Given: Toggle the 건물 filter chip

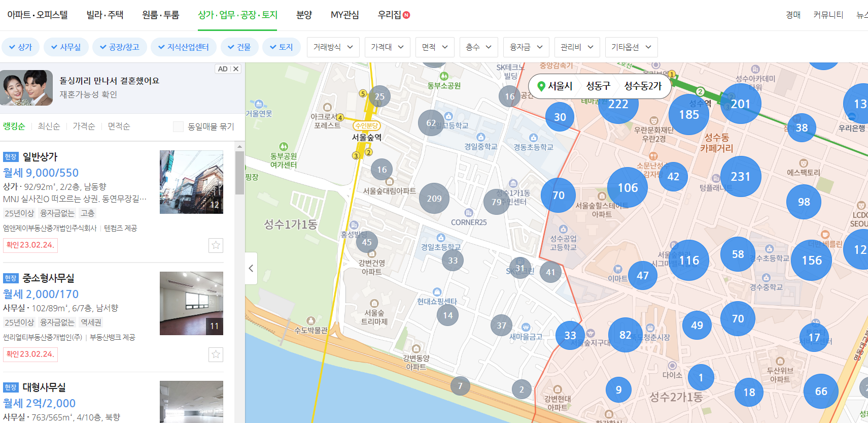Looking at the screenshot, I should [239, 47].
